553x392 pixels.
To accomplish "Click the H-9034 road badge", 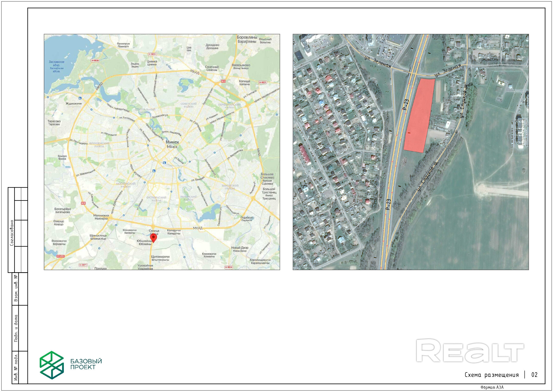I will click(x=229, y=267).
